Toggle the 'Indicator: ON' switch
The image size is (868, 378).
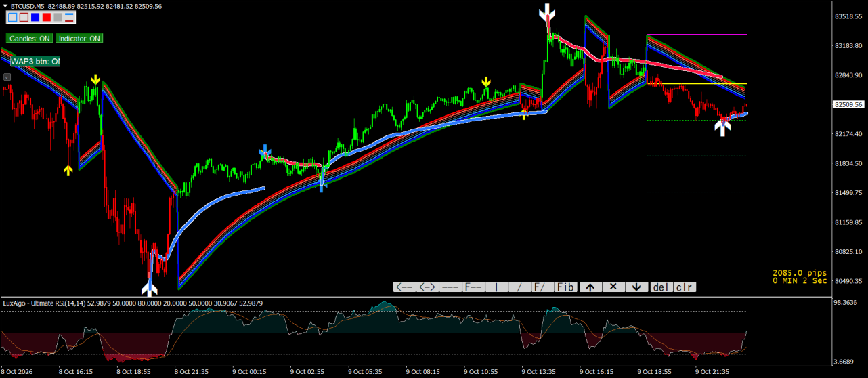tap(79, 39)
